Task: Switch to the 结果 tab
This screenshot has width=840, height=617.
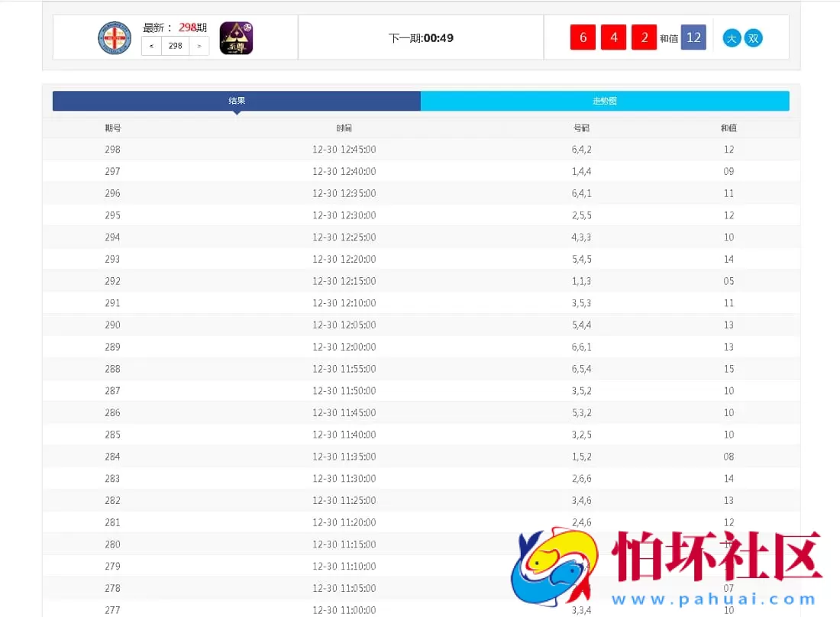Action: [237, 100]
